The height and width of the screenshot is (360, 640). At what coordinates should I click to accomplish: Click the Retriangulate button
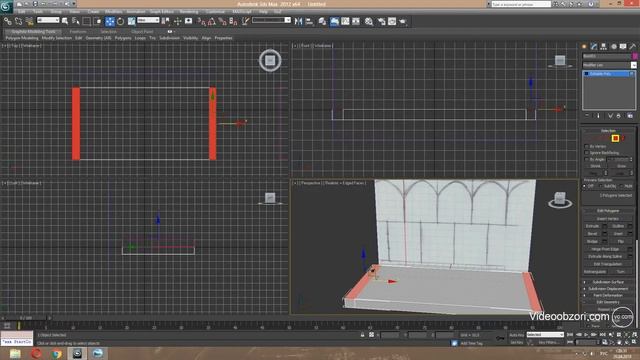click(x=595, y=271)
